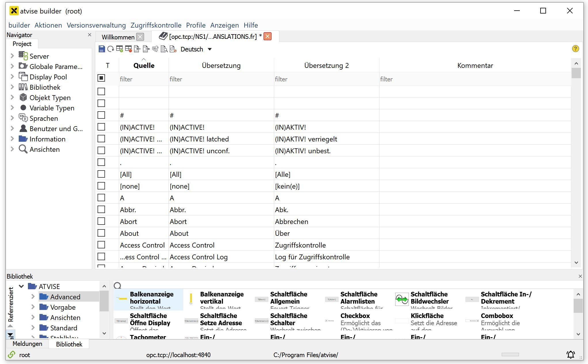Click remove table row icon with red minus
This screenshot has height=364, width=588.
tap(129, 49)
